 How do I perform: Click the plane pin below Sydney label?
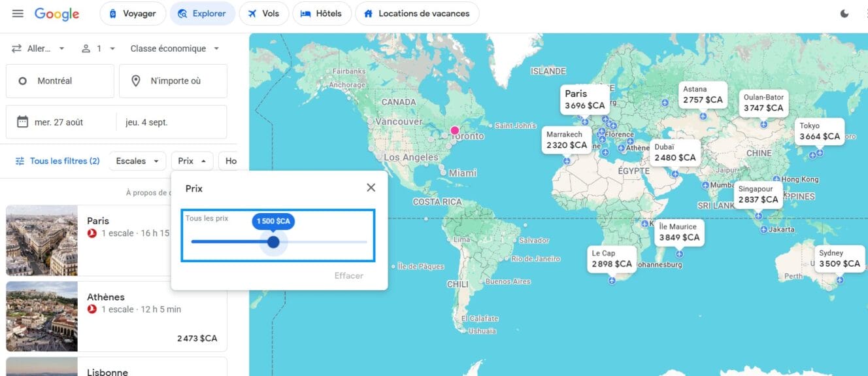tap(839, 280)
